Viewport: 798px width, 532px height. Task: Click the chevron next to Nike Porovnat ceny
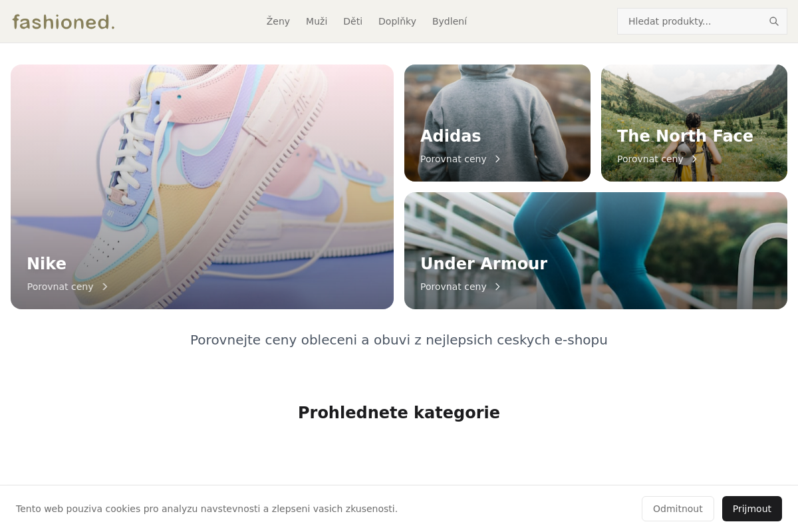pos(104,287)
